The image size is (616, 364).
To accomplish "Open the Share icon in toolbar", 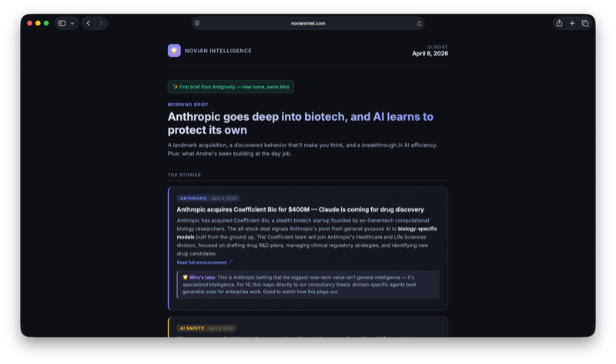I will pyautogui.click(x=559, y=23).
